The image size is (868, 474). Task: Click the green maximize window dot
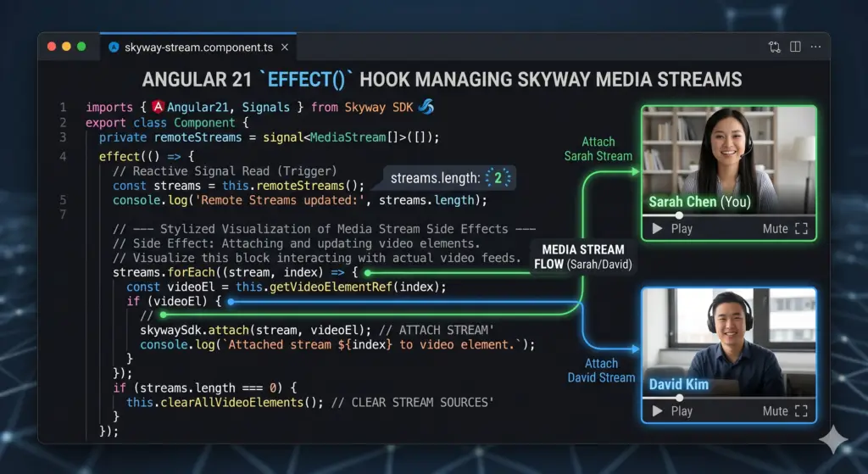pyautogui.click(x=81, y=47)
